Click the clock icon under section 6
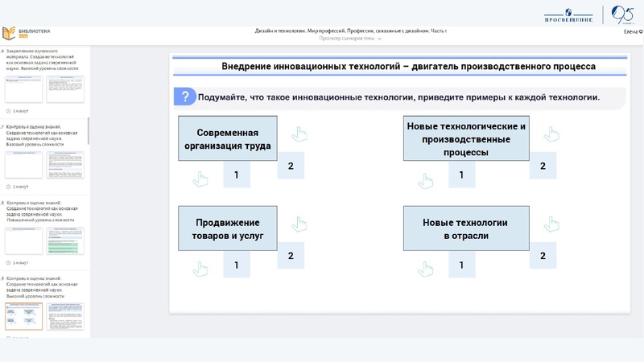This screenshot has height=362, width=644. point(9,111)
